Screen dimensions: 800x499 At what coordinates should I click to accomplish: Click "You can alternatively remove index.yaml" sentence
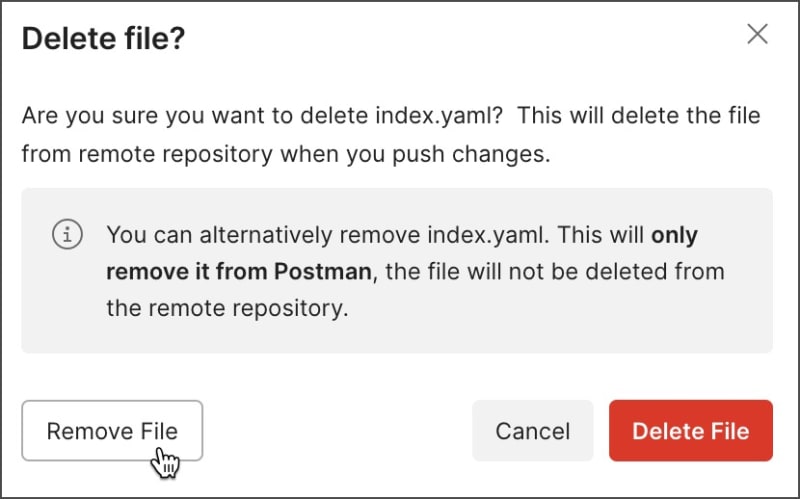click(328, 235)
